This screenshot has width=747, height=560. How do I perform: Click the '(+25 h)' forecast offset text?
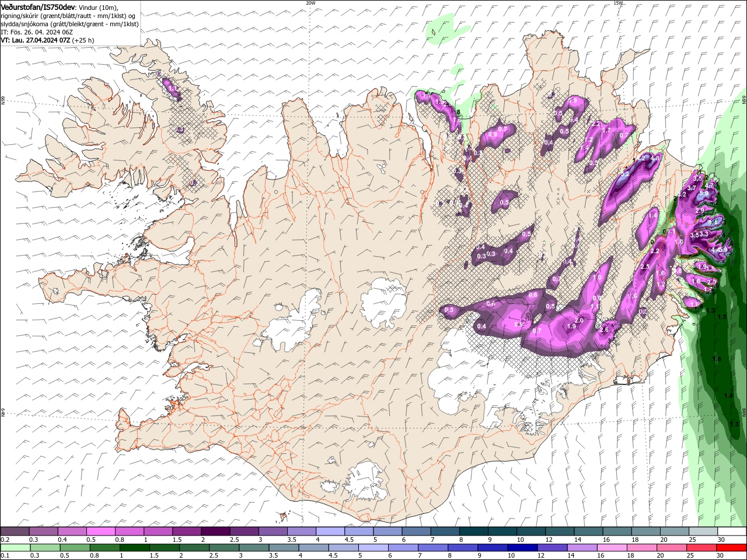pyautogui.click(x=83, y=40)
